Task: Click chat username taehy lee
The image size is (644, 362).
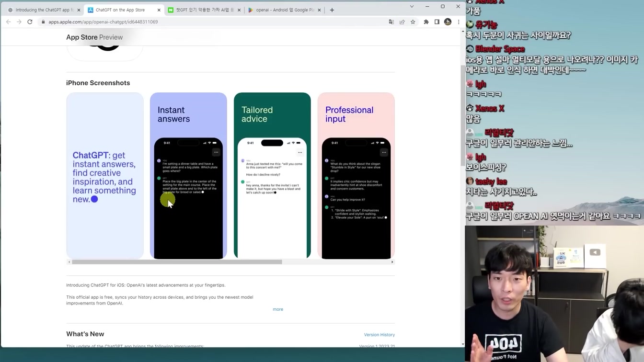Action: [x=491, y=181]
